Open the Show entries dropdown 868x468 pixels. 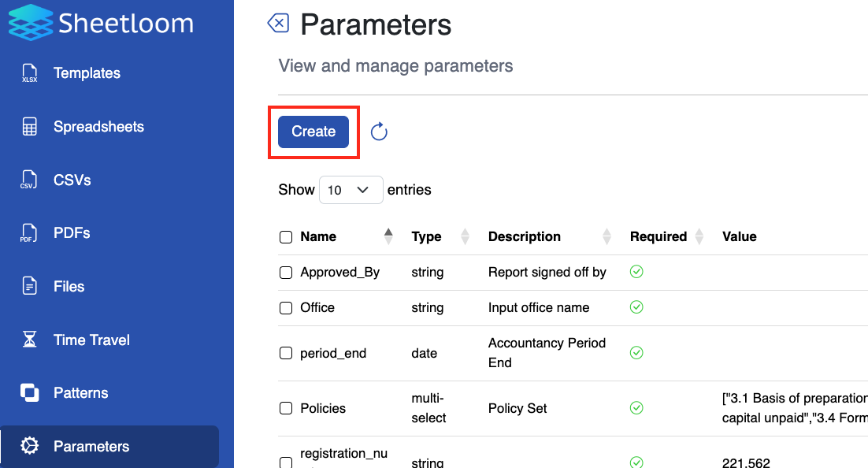(x=351, y=190)
